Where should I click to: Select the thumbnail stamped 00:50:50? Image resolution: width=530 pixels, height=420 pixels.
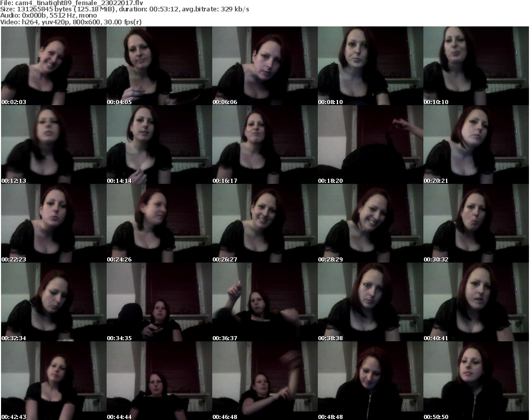pyautogui.click(x=476, y=381)
